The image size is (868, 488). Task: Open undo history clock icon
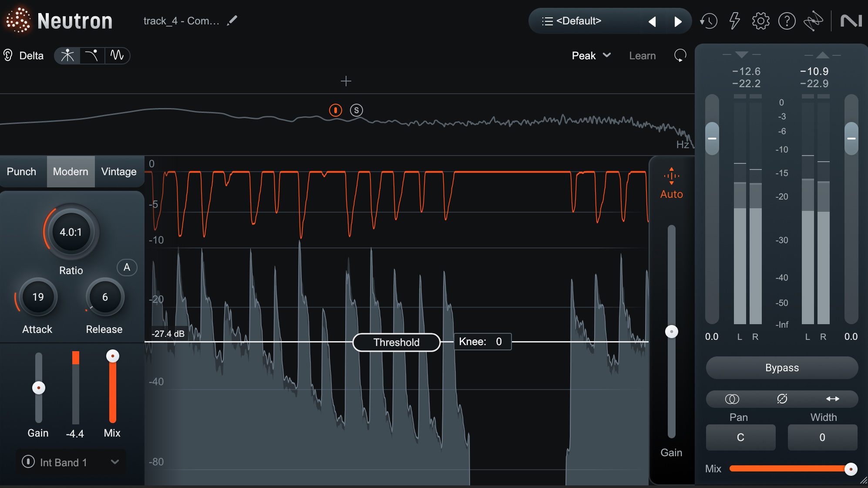tap(709, 21)
